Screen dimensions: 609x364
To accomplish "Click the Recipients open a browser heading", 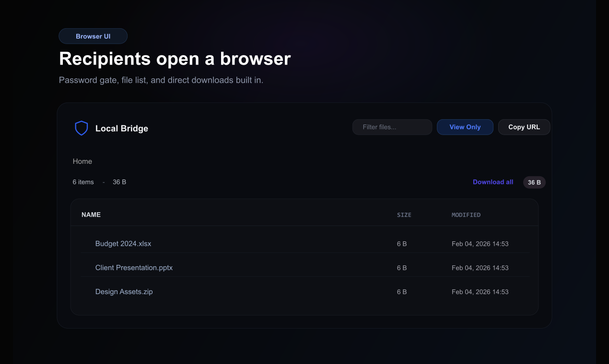I will click(175, 59).
